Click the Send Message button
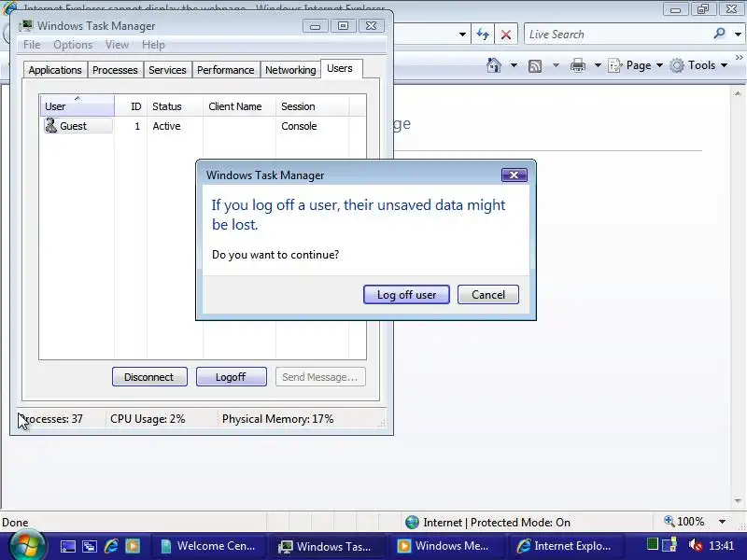 (x=320, y=377)
